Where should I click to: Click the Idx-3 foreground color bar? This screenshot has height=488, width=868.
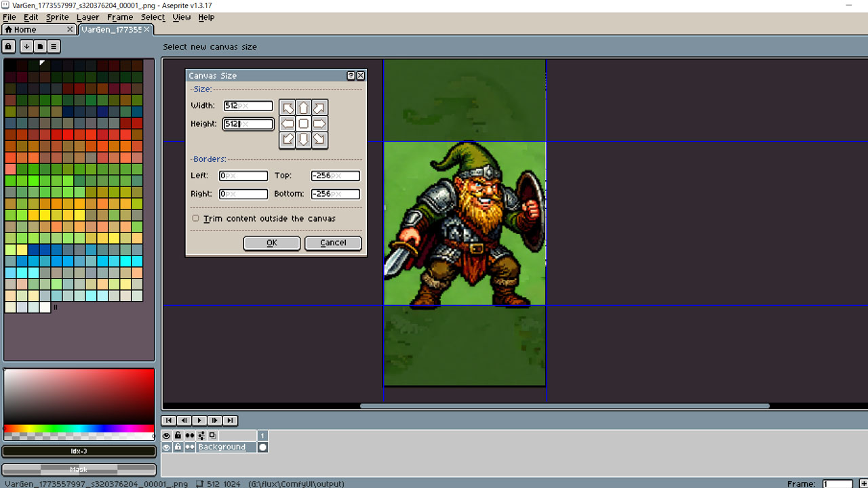pyautogui.click(x=79, y=451)
